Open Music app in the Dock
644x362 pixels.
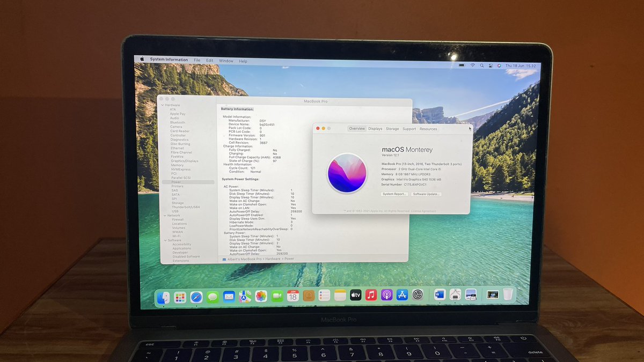tap(371, 295)
